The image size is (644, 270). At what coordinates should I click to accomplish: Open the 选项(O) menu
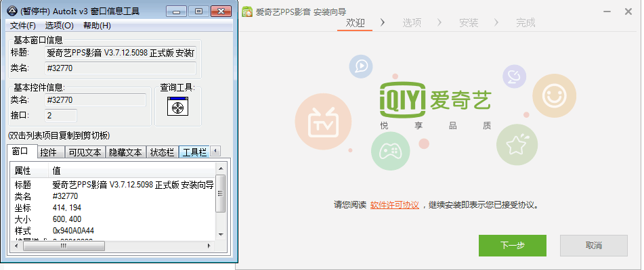(x=60, y=26)
